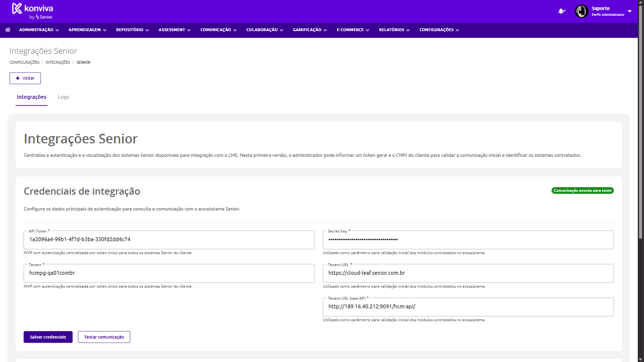The width and height of the screenshot is (644, 362).
Task: Click the Voltar button
Action: tap(25, 78)
